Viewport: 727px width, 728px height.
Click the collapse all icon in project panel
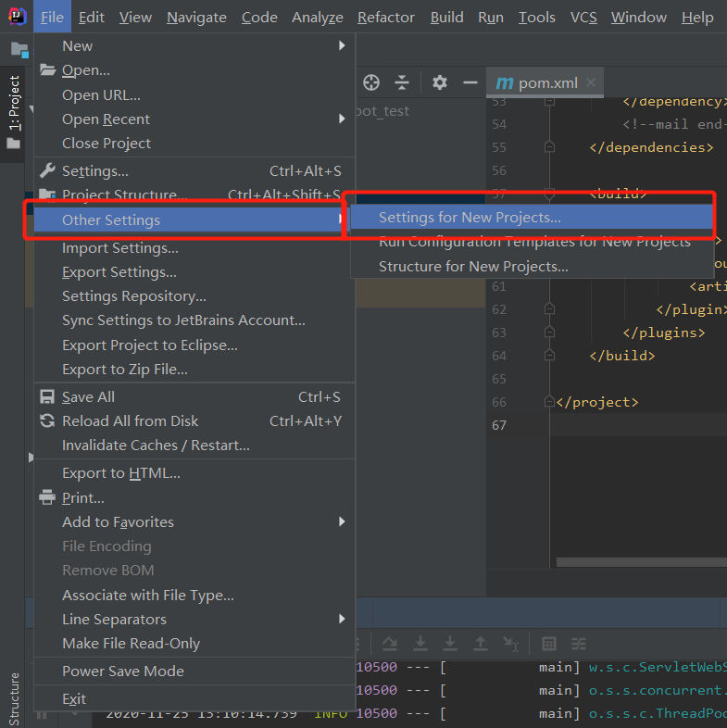(x=402, y=82)
